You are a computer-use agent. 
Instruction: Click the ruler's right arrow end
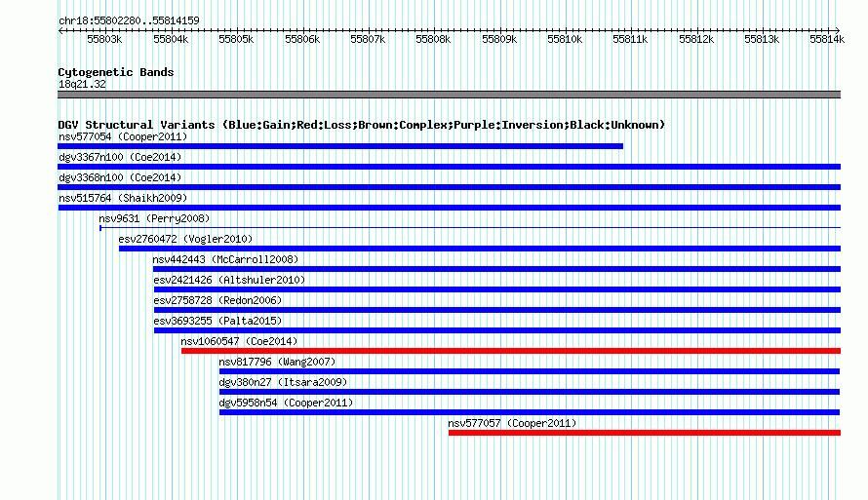click(x=838, y=31)
